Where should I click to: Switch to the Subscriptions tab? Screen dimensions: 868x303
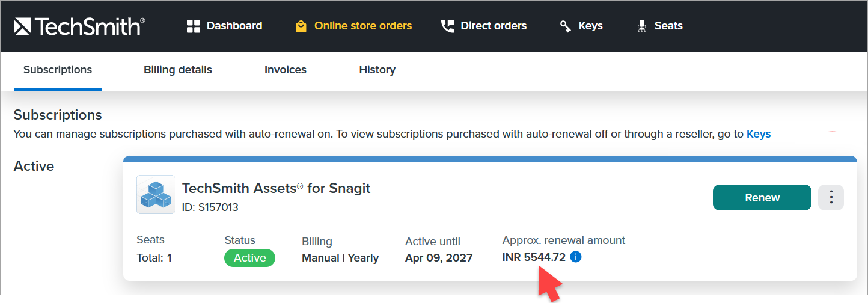click(58, 70)
